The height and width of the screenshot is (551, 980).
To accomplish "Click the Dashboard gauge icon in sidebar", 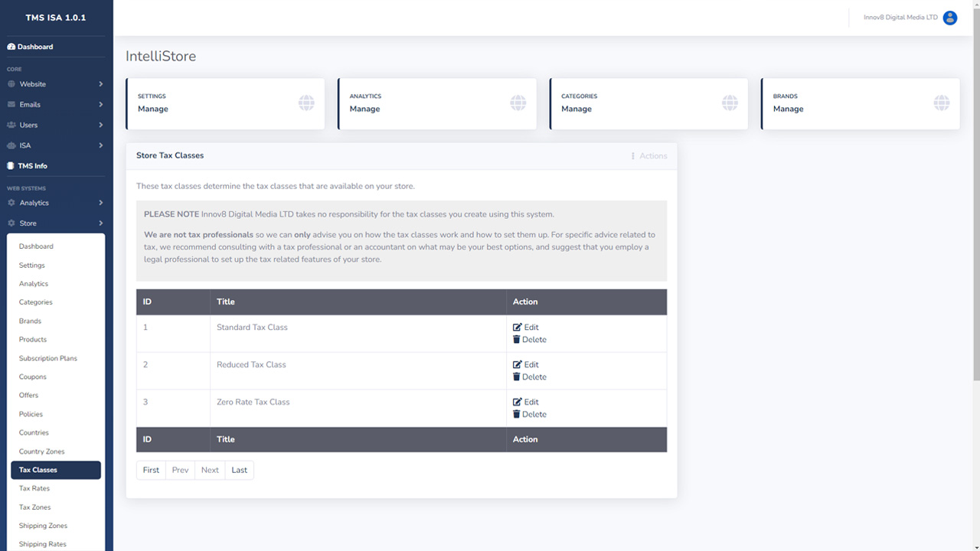I will tap(11, 47).
